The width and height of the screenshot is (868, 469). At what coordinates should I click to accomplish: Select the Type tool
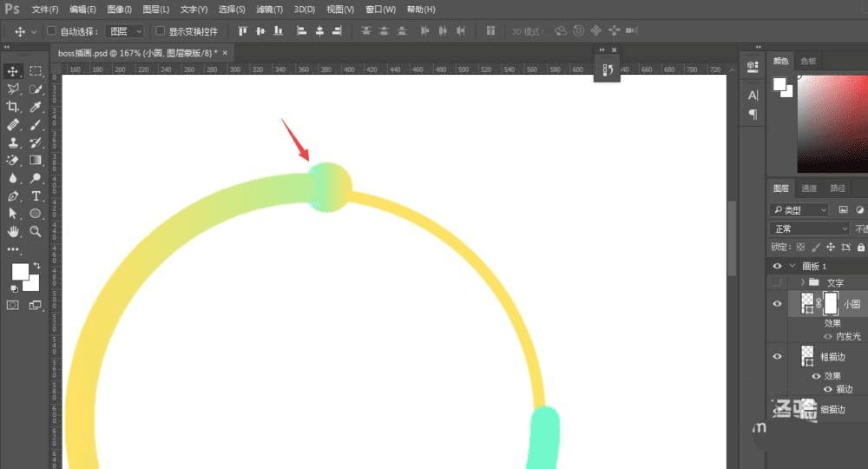pos(36,196)
